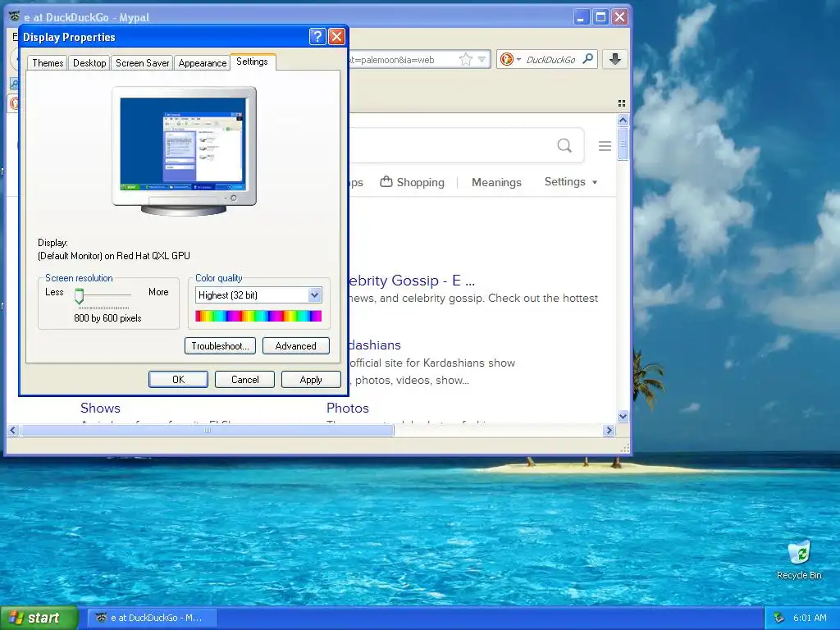The image size is (840, 630).
Task: Click the Mypal taskbar button
Action: [x=152, y=618]
